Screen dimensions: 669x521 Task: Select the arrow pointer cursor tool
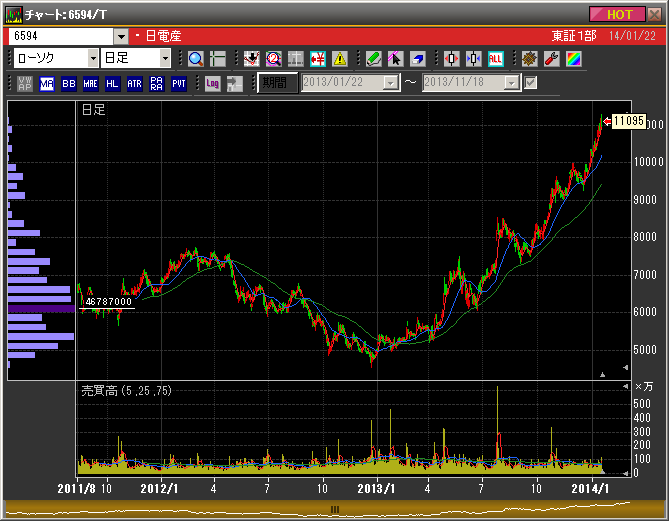395,59
